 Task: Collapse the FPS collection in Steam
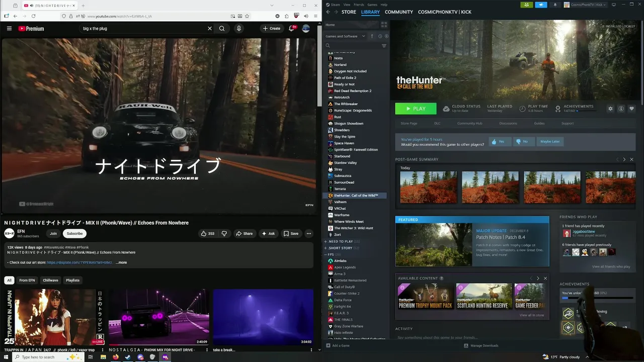pyautogui.click(x=326, y=254)
